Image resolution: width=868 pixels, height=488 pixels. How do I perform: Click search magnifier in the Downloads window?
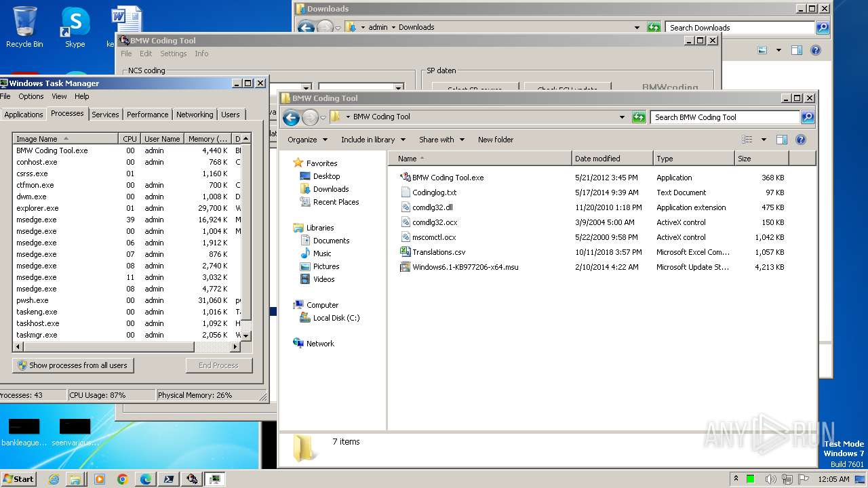click(x=822, y=28)
